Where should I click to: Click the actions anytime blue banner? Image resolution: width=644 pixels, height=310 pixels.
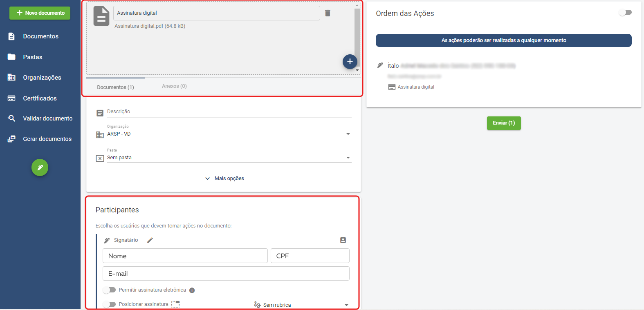click(504, 40)
